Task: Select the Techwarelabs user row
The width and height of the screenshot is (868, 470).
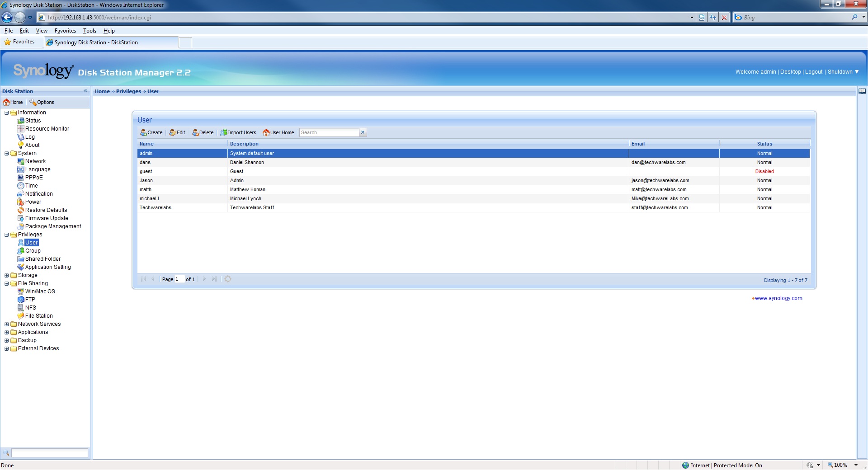Action: (473, 207)
